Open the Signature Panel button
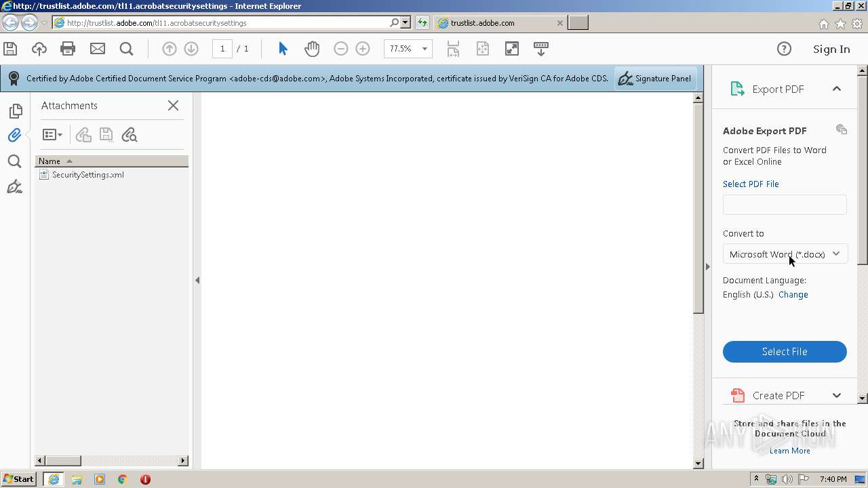 coord(654,79)
